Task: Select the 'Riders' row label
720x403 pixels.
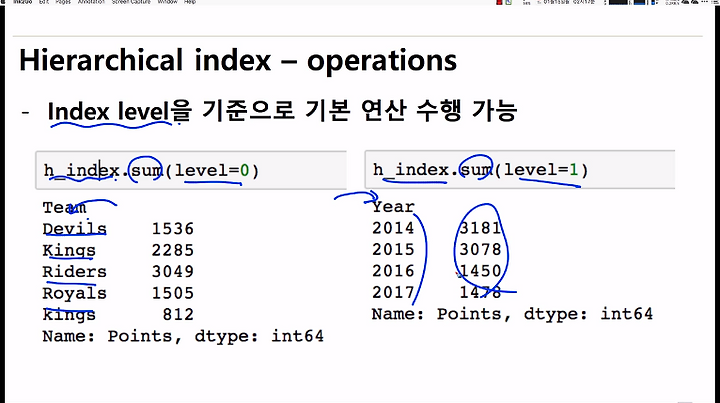Action: pos(74,271)
